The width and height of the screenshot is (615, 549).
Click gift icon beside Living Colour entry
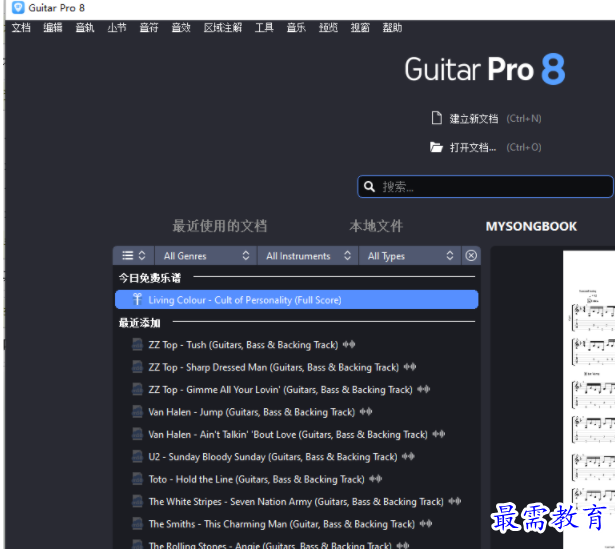(137, 300)
